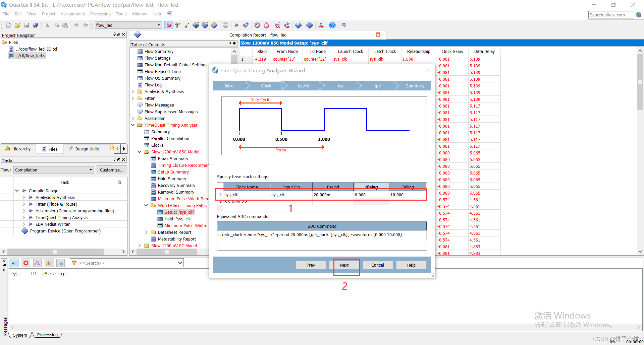Filter messages by yellow warning icon
The width and height of the screenshot is (644, 345).
49,263
